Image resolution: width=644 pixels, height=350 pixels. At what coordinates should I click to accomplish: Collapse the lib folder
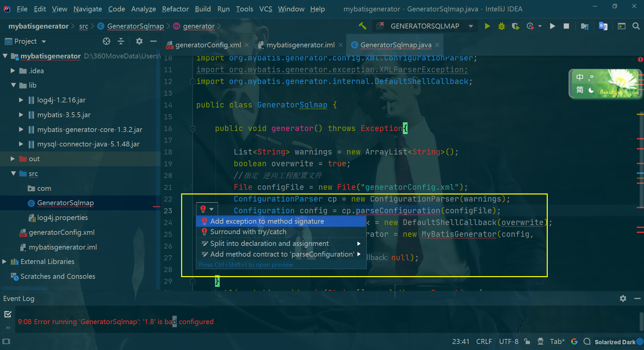[x=13, y=85]
